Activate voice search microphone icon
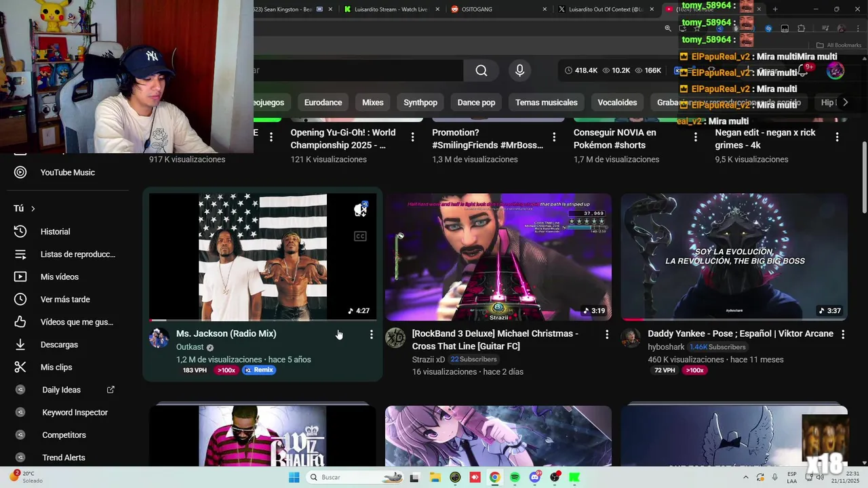Image resolution: width=868 pixels, height=488 pixels. coord(519,70)
